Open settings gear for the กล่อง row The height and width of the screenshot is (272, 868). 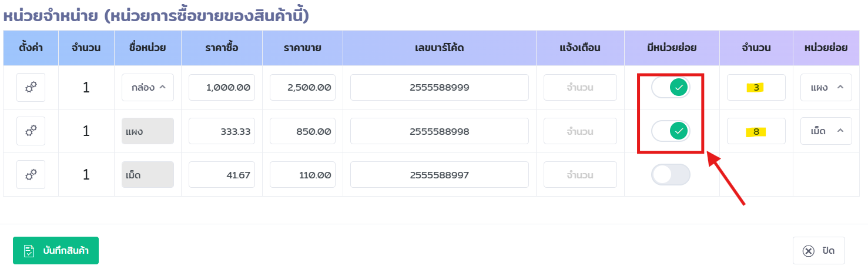31,88
